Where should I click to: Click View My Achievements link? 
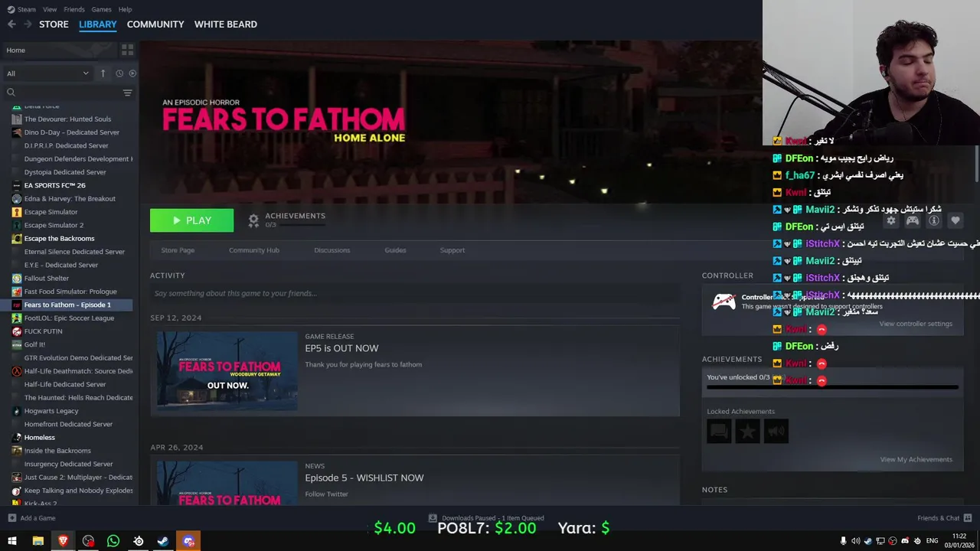pyautogui.click(x=916, y=459)
